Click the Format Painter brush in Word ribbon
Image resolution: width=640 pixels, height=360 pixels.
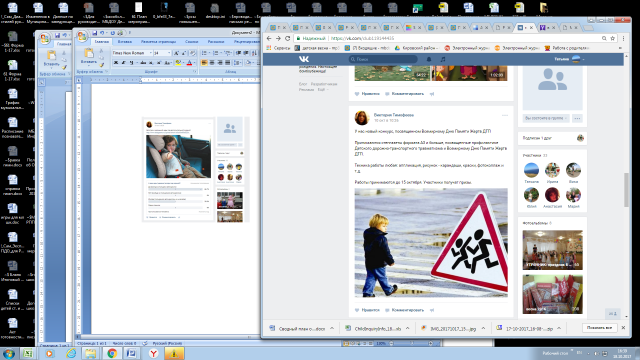(x=102, y=65)
